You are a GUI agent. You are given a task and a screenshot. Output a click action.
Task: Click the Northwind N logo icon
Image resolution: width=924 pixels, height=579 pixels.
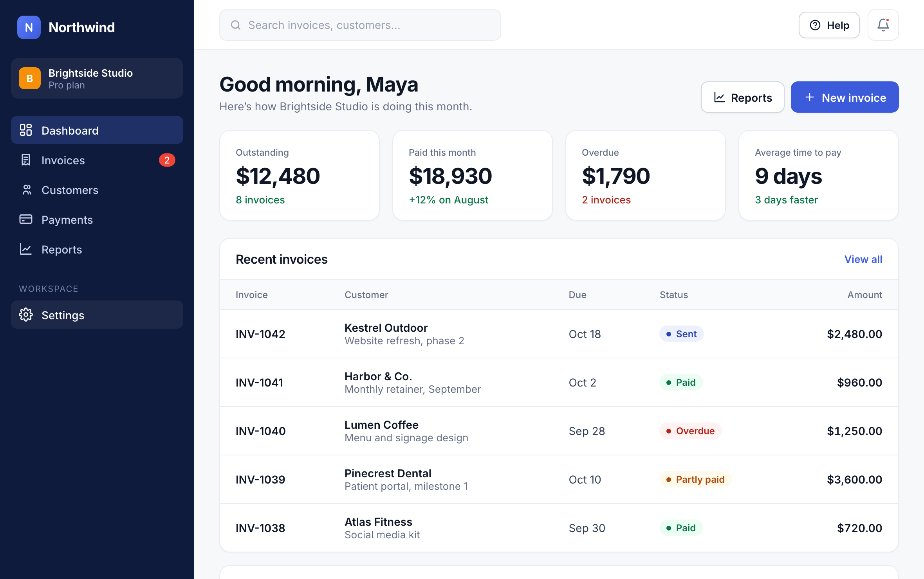[x=29, y=27]
